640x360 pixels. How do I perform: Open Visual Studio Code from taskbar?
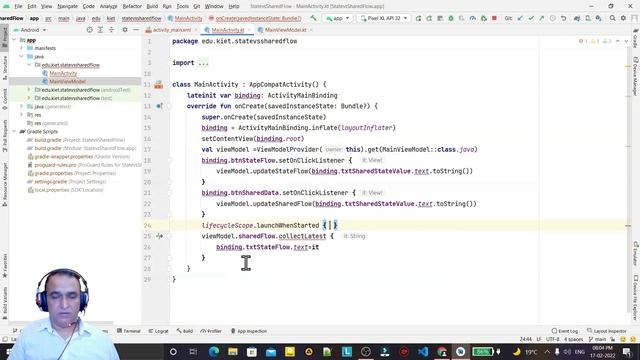[x=423, y=351]
